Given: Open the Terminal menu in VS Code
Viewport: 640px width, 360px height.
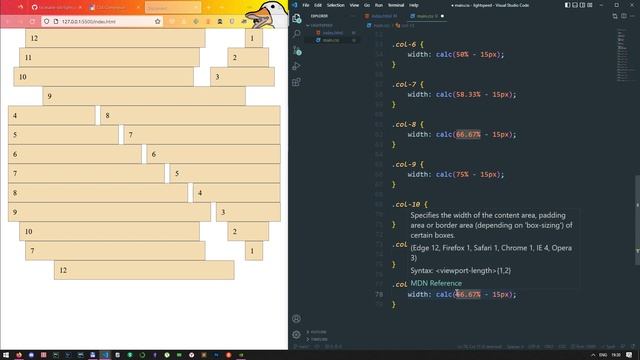Looking at the screenshot, I should click(396, 5).
